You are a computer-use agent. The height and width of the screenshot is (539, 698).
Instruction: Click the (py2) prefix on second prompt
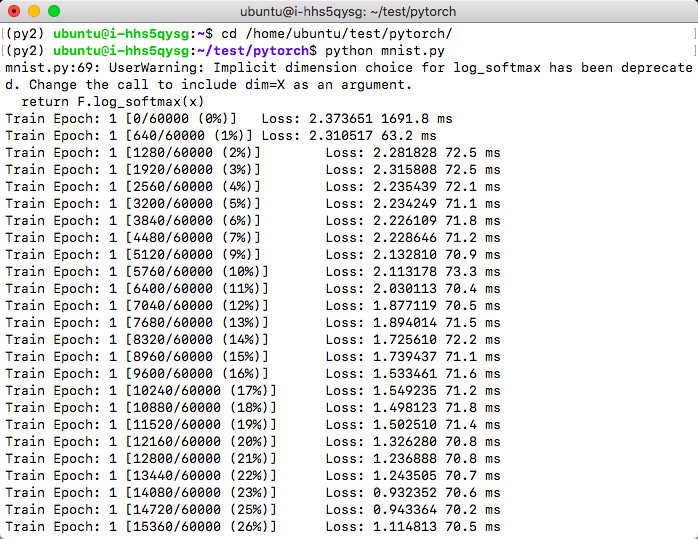[26, 50]
